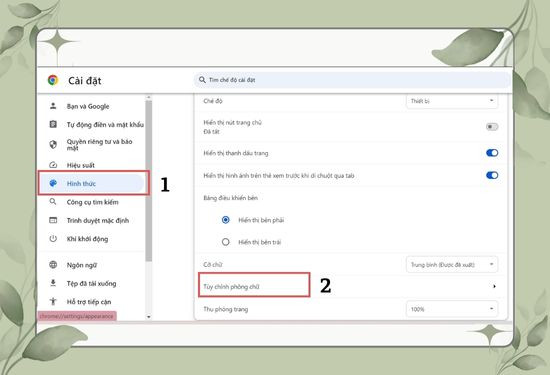Click the palette icon for Hình thức

click(53, 183)
